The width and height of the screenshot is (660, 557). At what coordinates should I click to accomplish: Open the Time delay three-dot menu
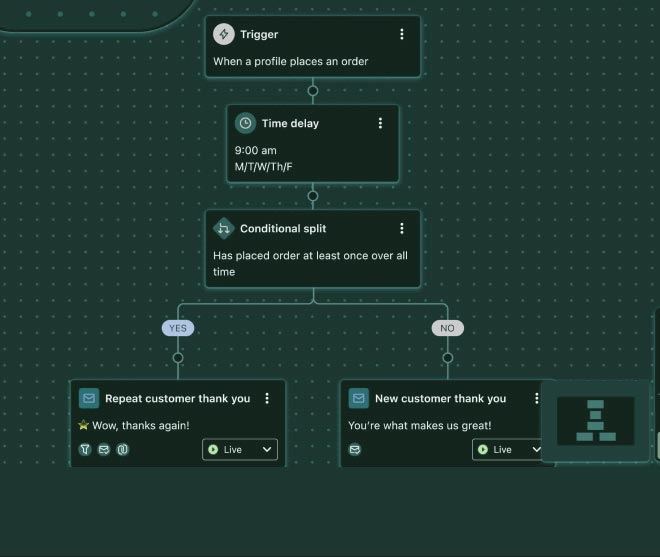tap(380, 123)
